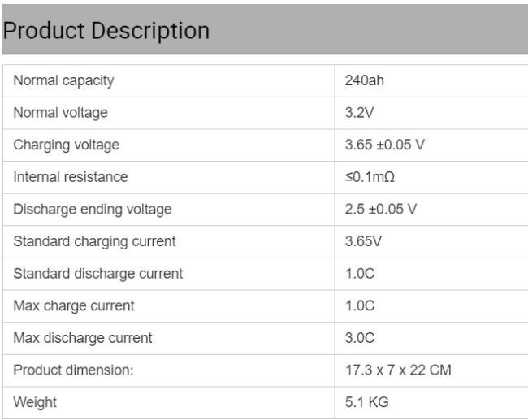Select the Discharge ending voltage label

pos(93,210)
